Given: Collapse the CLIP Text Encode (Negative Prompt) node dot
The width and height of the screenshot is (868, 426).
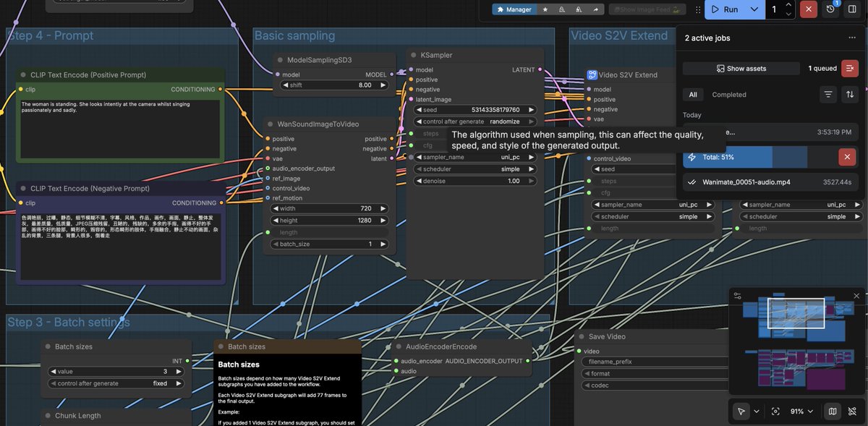Looking at the screenshot, I should pyautogui.click(x=23, y=188).
